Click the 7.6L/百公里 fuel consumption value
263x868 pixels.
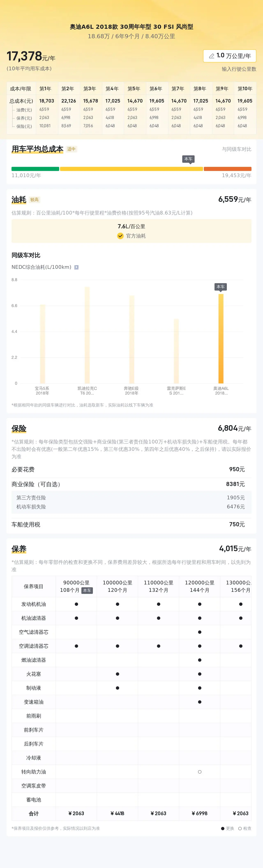pos(131,226)
